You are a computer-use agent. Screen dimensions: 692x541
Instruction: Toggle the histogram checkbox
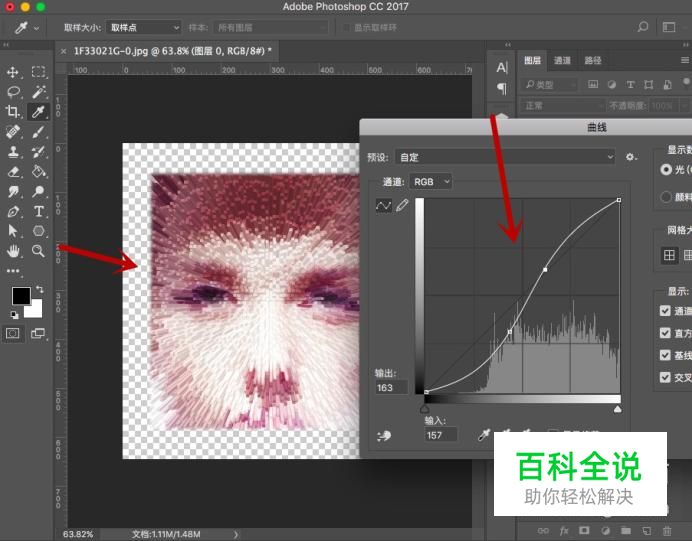[x=665, y=333]
